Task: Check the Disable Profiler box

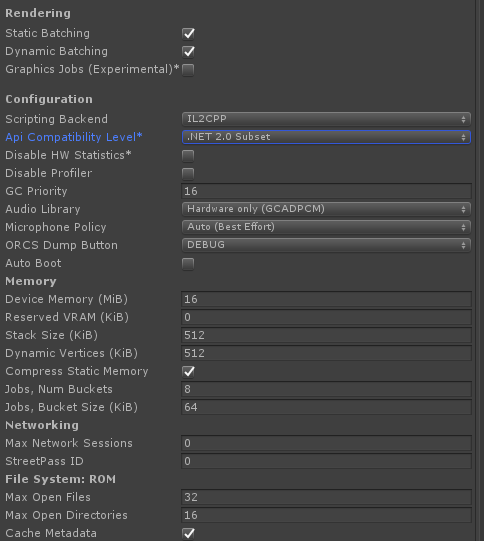Action: point(188,174)
